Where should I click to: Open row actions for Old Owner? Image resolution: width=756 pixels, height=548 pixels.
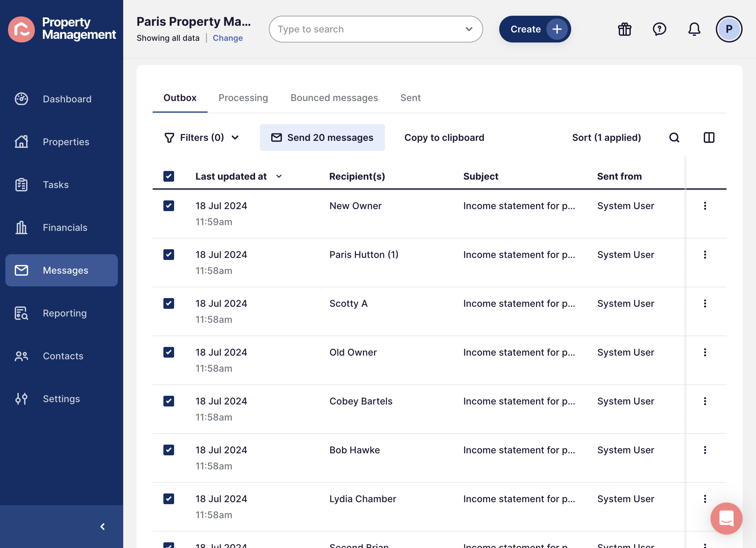tap(705, 352)
